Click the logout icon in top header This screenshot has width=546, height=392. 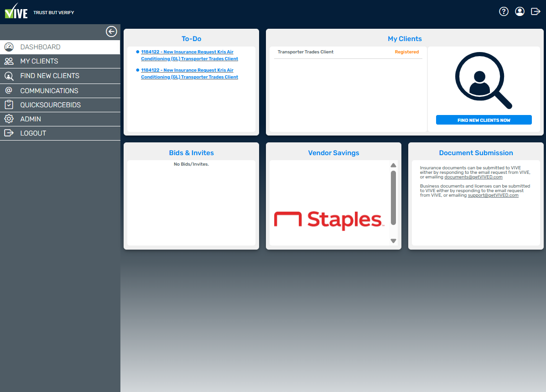[536, 11]
